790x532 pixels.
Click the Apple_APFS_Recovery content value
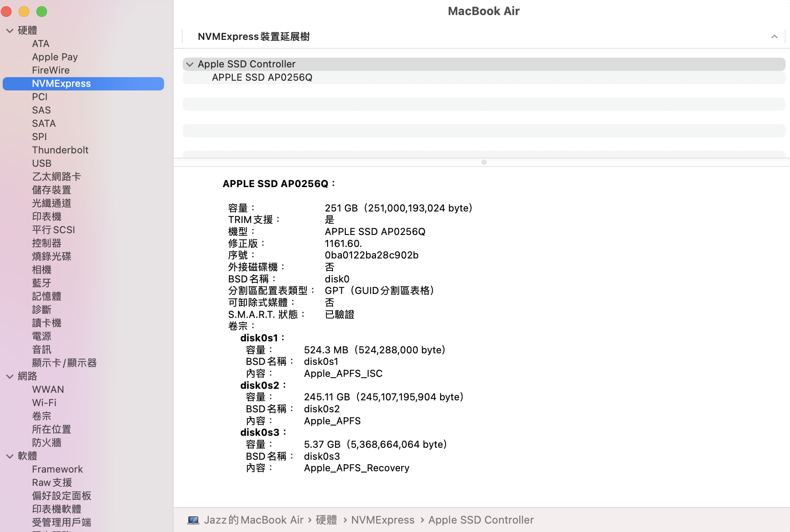pyautogui.click(x=357, y=468)
